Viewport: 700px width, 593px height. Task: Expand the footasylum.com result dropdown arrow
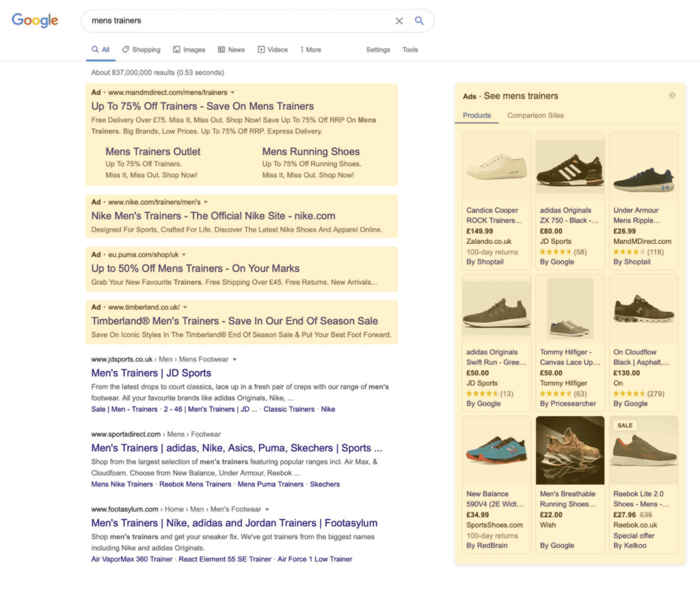pyautogui.click(x=267, y=509)
